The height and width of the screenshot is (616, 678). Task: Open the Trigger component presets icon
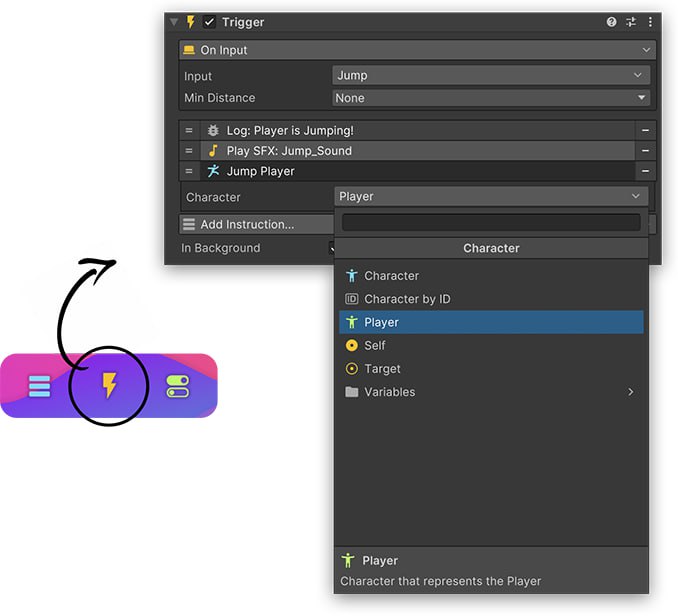tap(631, 22)
